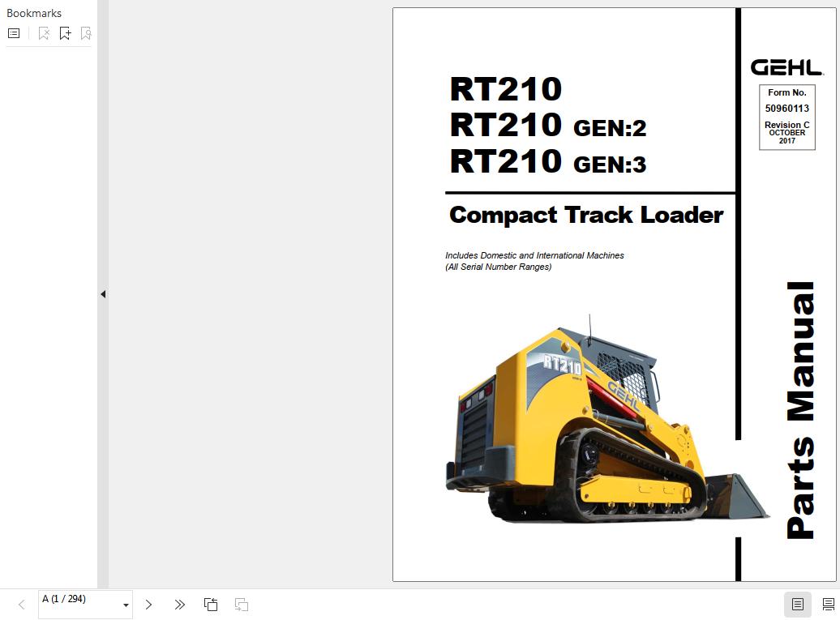Open the bookmarks options list icon

[x=14, y=33]
